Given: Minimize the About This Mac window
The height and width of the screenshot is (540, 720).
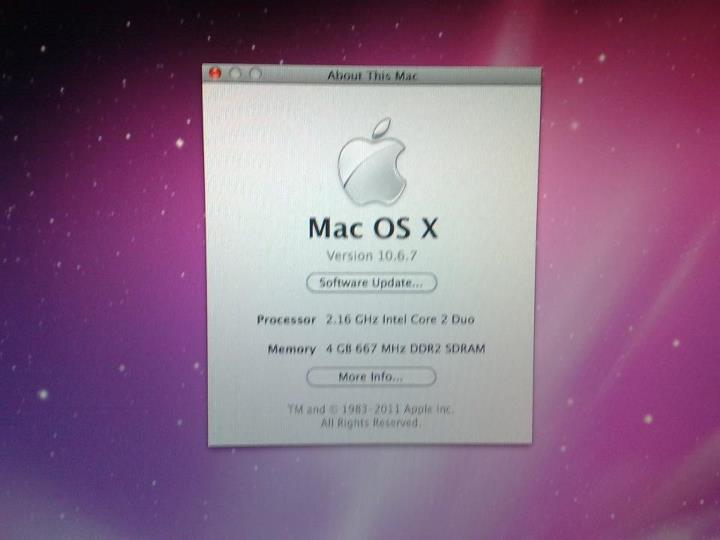Looking at the screenshot, I should point(236,74).
